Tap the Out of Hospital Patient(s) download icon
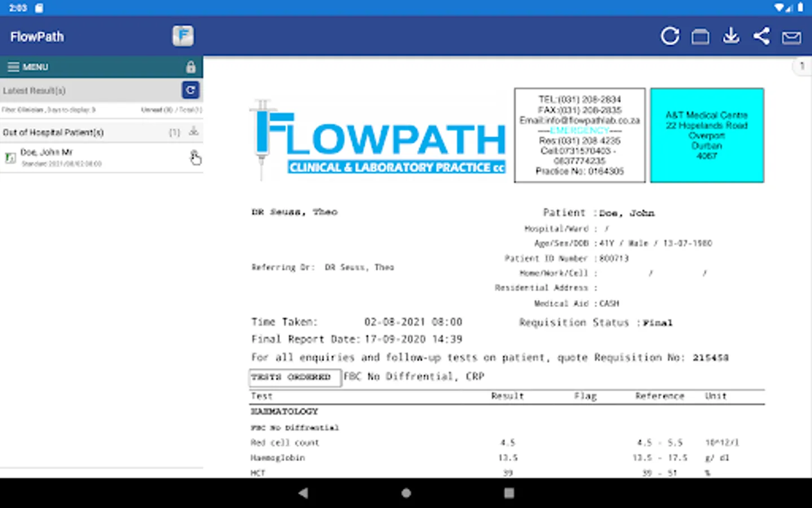Screen dimensions: 812x508 pyautogui.click(x=193, y=132)
